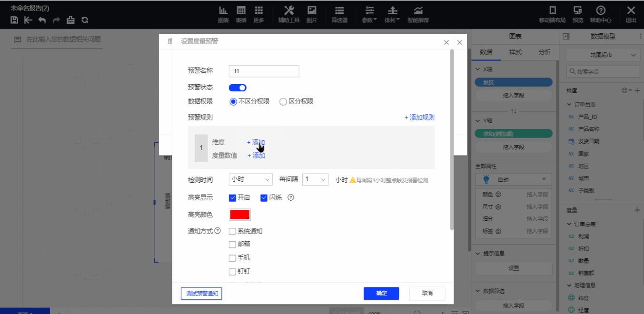The width and height of the screenshot is (644, 314).
Task: Click the undo arrow icon
Action: (x=42, y=20)
